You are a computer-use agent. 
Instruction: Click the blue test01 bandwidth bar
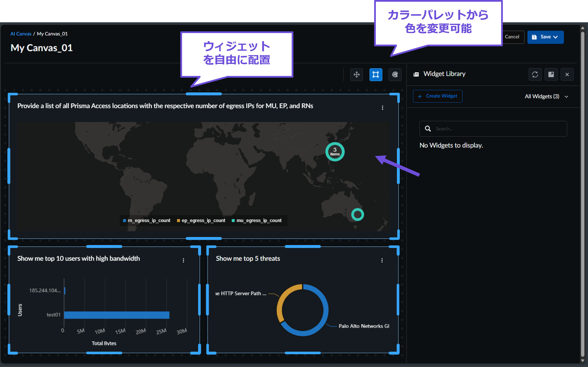tap(117, 315)
